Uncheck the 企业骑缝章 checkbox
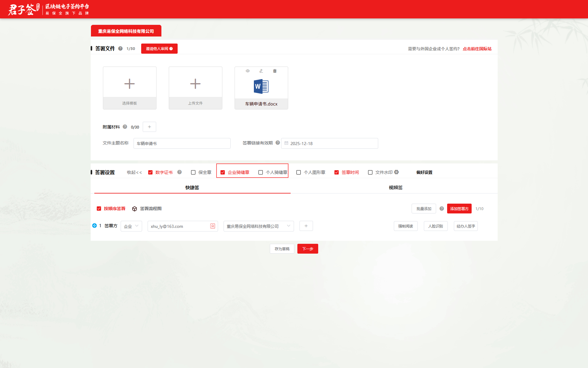 tap(223, 172)
